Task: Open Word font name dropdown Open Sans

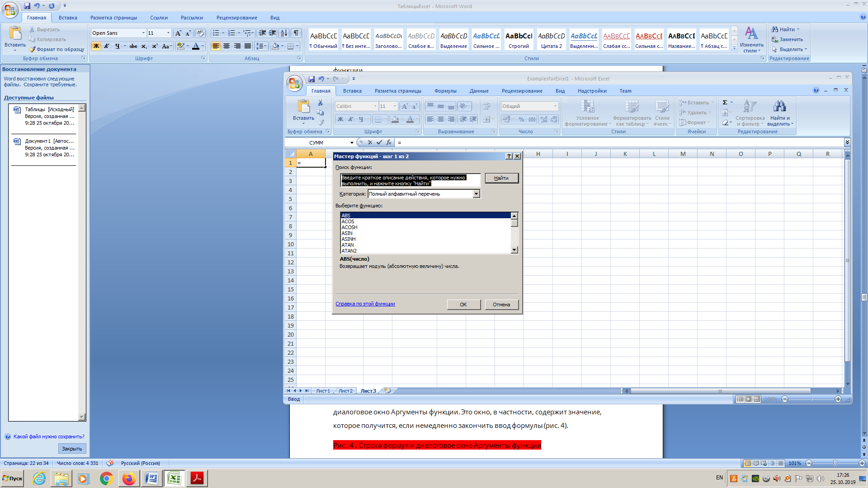Action: coord(143,33)
